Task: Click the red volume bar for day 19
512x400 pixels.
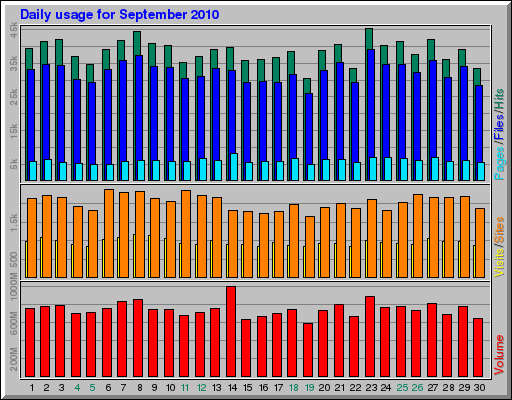Action: pyautogui.click(x=308, y=350)
